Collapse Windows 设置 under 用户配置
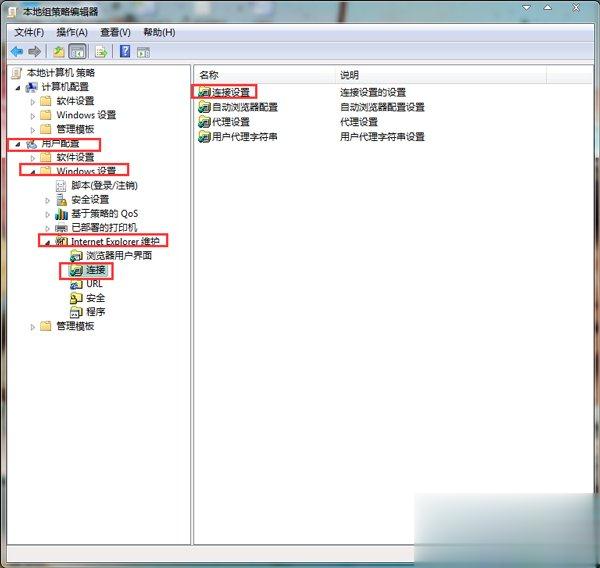This screenshot has height=568, width=600. click(x=33, y=172)
